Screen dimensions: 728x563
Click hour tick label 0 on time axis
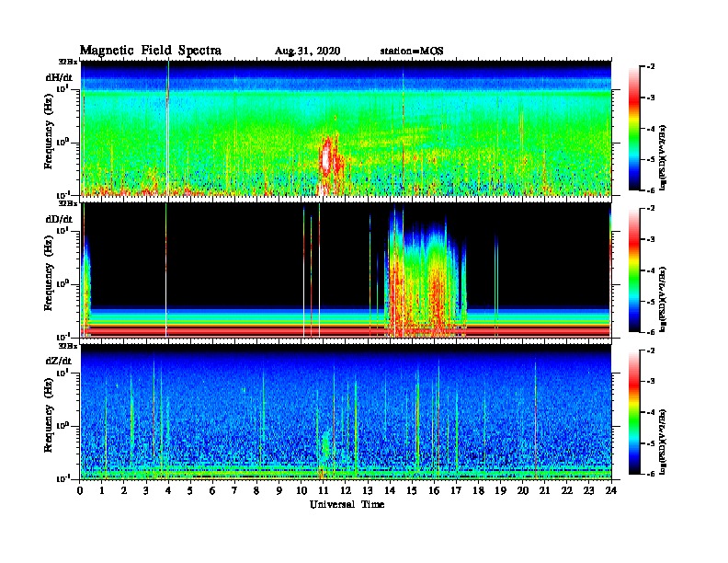[80, 490]
